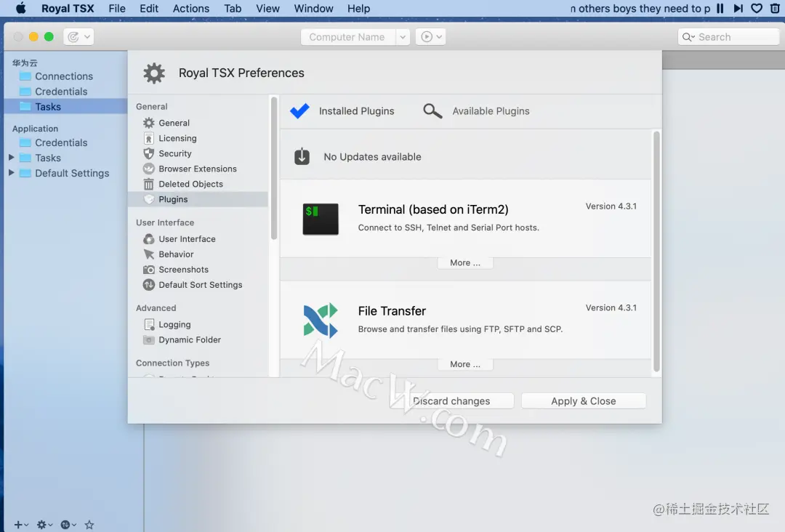The width and height of the screenshot is (785, 532).
Task: Open the View menu
Action: [267, 9]
